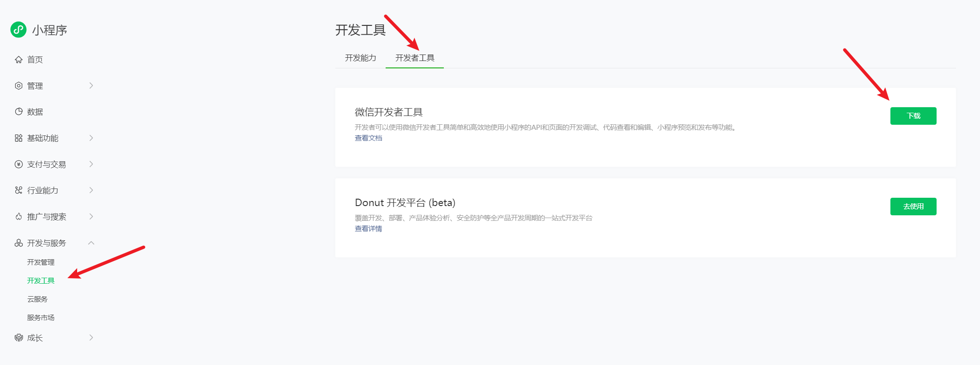The height and width of the screenshot is (365, 980).
Task: Click the 行业能力 icon
Action: coord(18,190)
